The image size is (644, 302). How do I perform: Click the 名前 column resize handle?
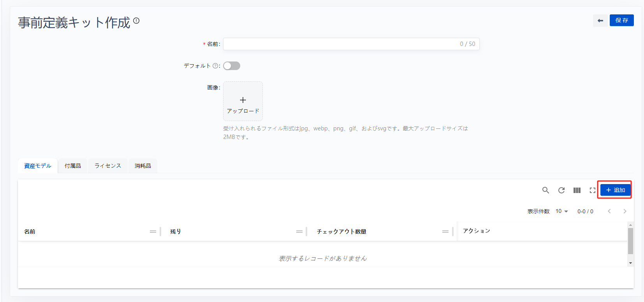point(153,232)
